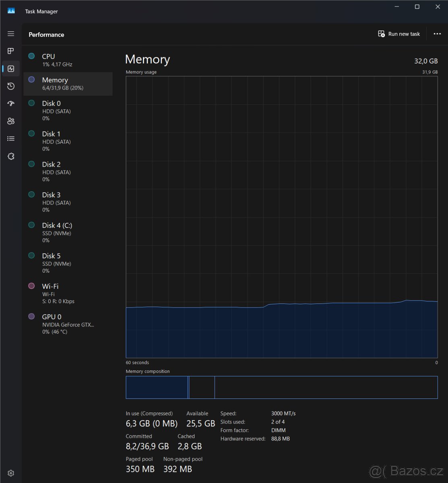Open the Startup apps page icon
Screen dimensions: 448x483
click(x=11, y=103)
